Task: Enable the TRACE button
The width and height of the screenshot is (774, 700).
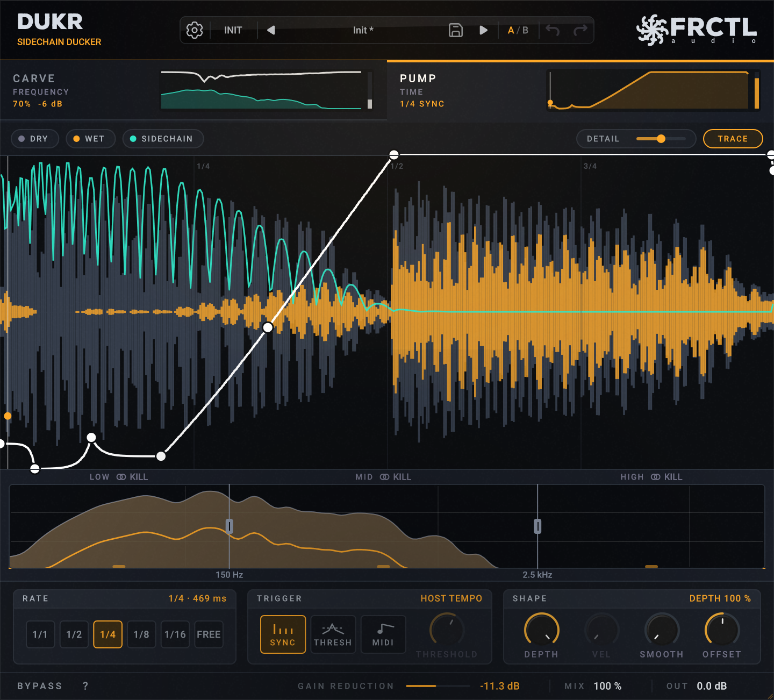Action: 733,139
